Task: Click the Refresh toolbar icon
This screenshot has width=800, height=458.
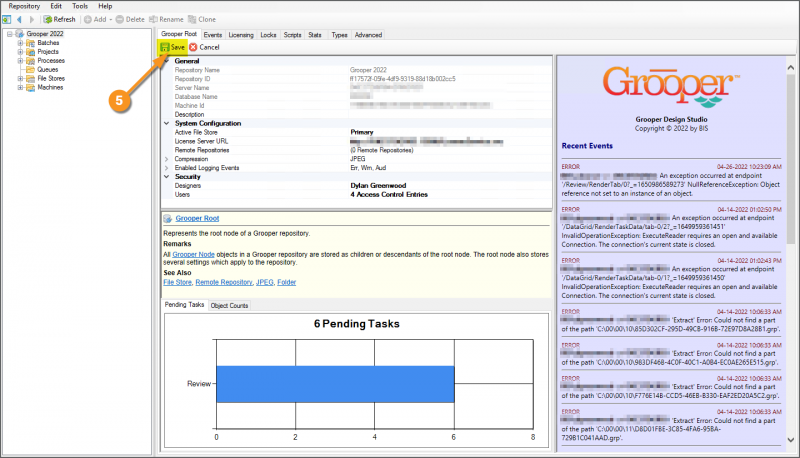Action: (45, 19)
